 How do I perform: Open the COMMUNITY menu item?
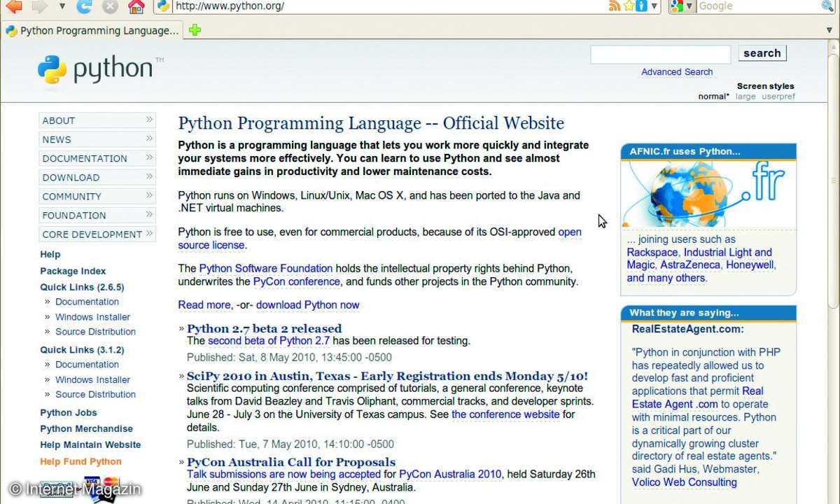pyautogui.click(x=97, y=196)
